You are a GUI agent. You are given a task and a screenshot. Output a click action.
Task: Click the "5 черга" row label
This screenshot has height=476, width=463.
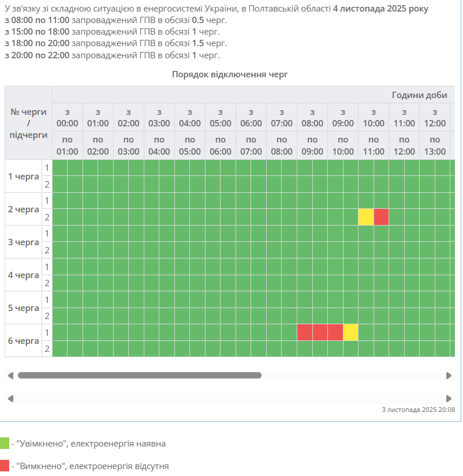[x=24, y=308]
